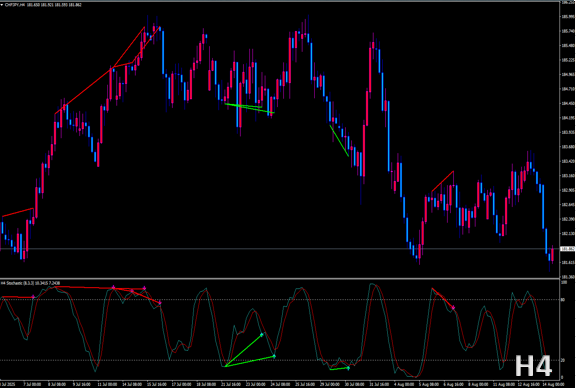Click the 181.360 price scale label
Image resolution: width=576 pixels, height=388 pixels.
(568, 277)
